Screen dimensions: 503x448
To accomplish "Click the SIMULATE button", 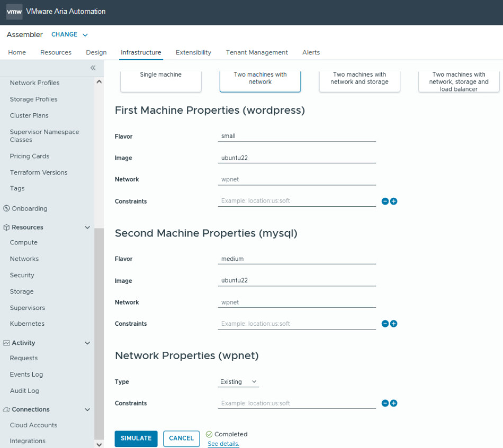I will click(x=136, y=438).
